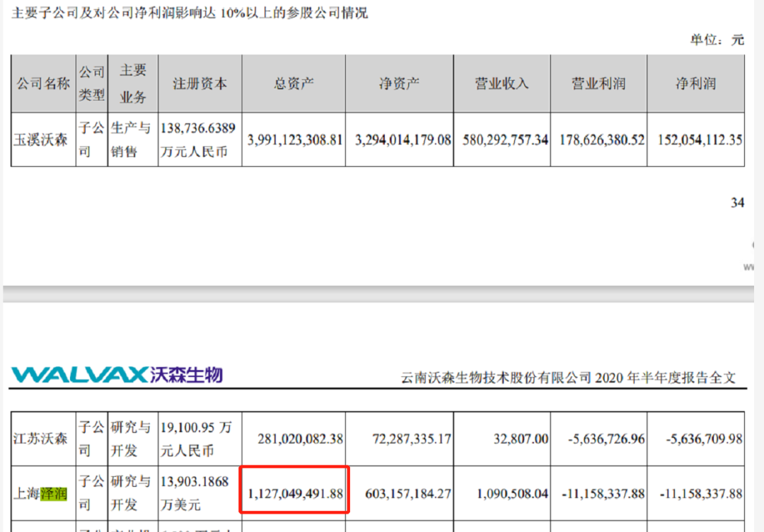
Task: Click total assets value 1,127,049,491.88
Action: click(x=295, y=494)
